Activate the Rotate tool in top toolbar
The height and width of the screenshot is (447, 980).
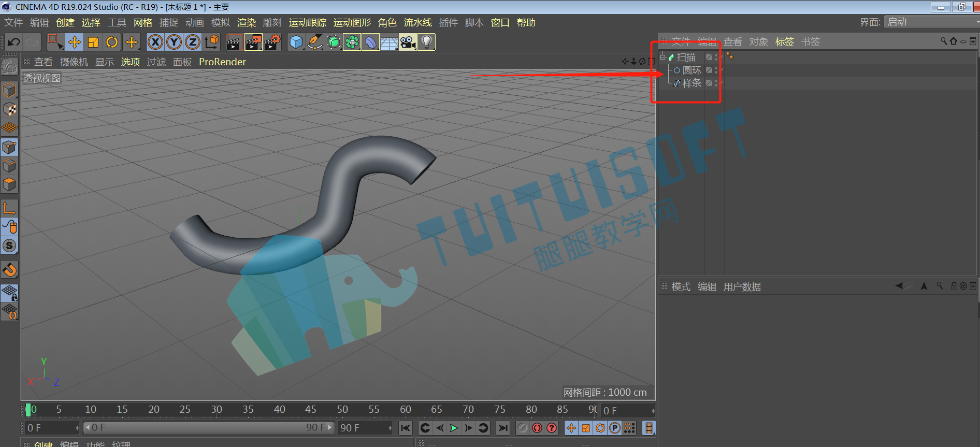112,42
